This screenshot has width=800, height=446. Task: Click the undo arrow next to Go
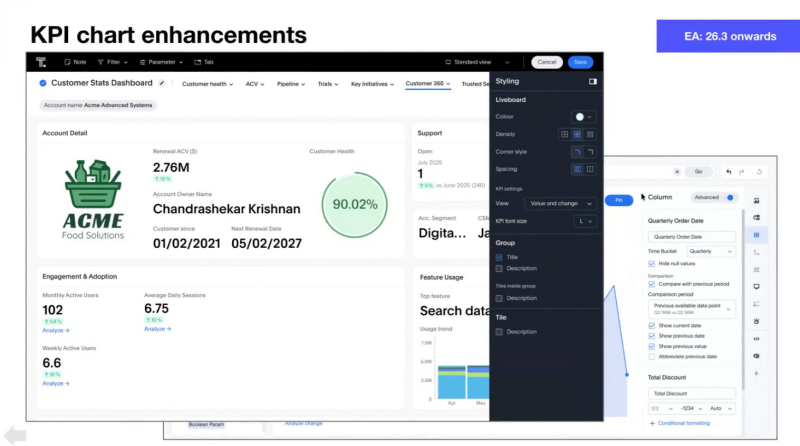pyautogui.click(x=729, y=171)
